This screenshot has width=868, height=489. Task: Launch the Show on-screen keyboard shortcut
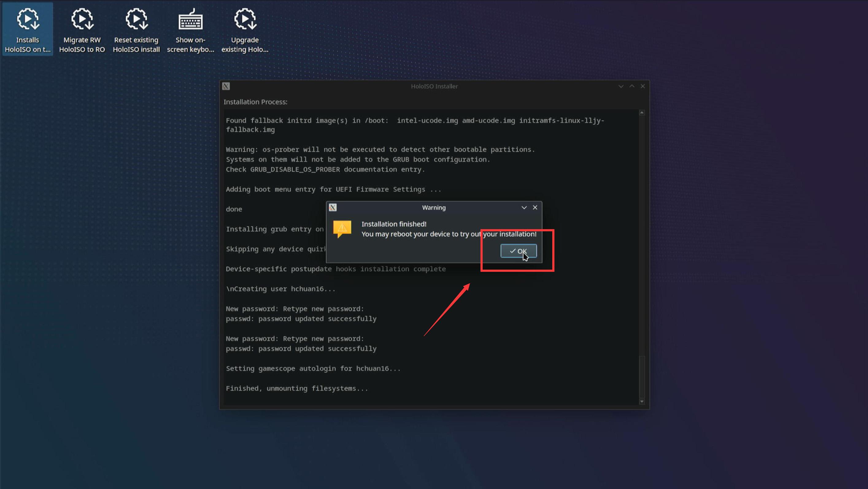(190, 30)
